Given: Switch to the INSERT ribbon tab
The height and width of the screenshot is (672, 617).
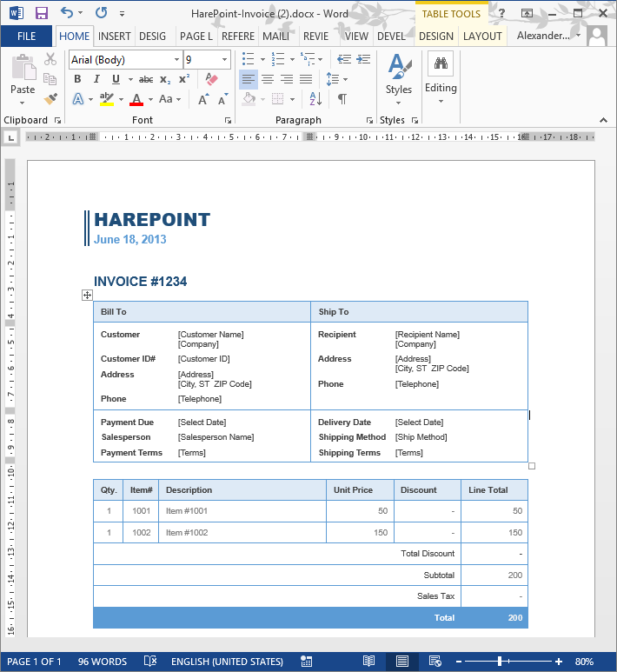Looking at the screenshot, I should 115,36.
